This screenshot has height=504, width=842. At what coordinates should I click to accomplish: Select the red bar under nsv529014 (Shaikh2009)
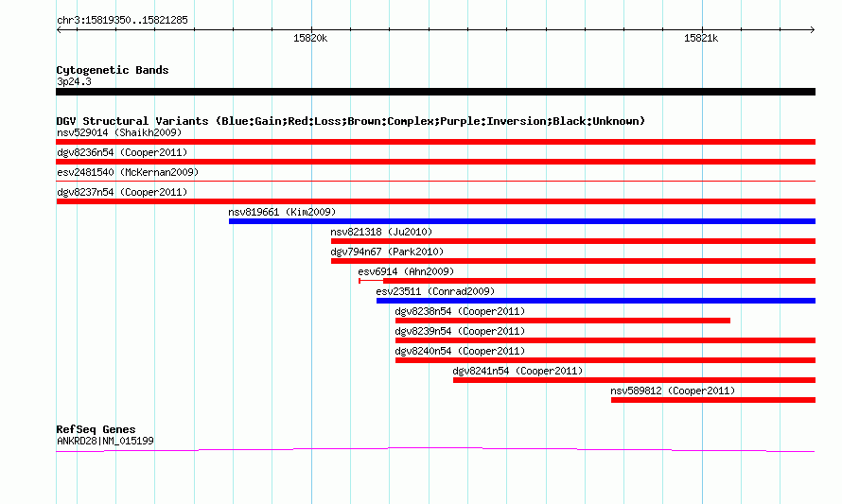pos(435,142)
